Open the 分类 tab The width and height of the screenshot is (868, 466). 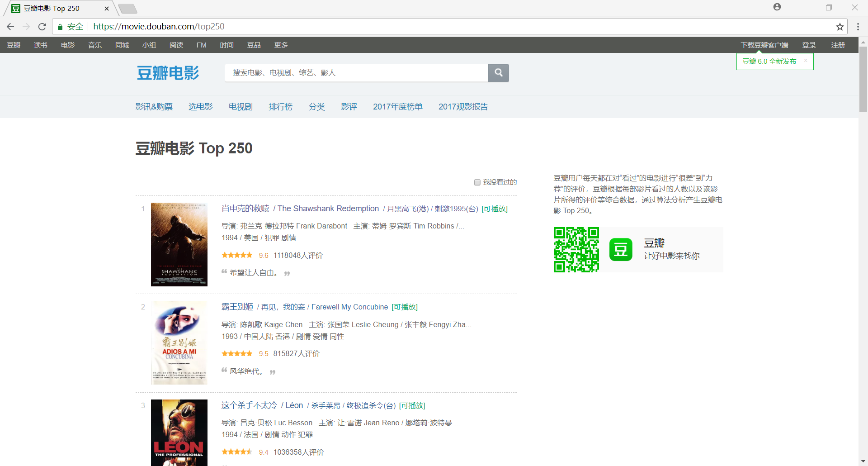(x=317, y=106)
